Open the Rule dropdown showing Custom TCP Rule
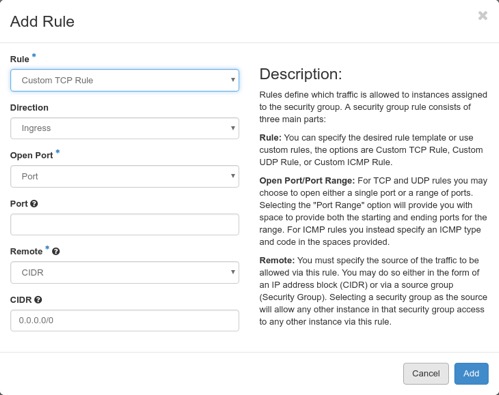Screen dimensions: 499x395 125,80
